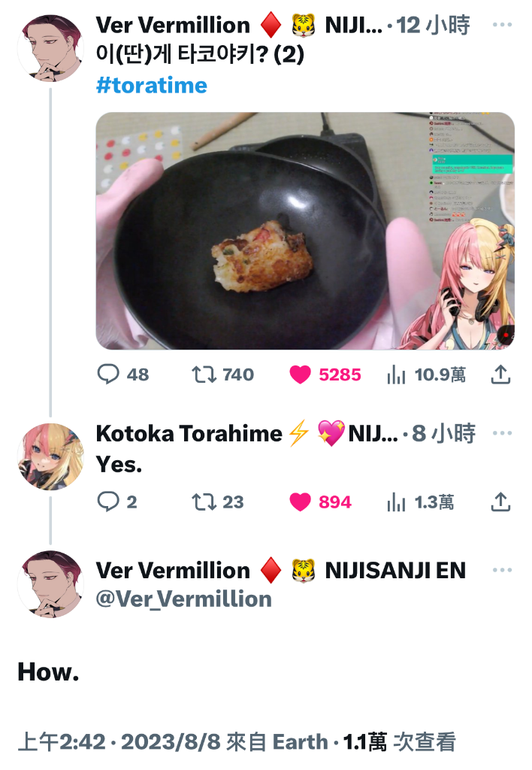Share Kotoka Torahime's reply tweet
The width and height of the screenshot is (532, 770).
coord(500,502)
